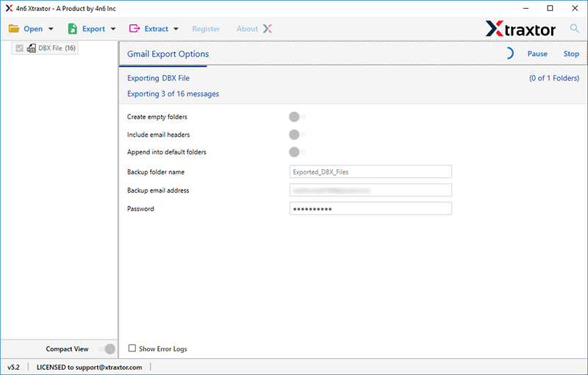Expand the Open dropdown arrow
This screenshot has width=588, height=375.
[51, 29]
